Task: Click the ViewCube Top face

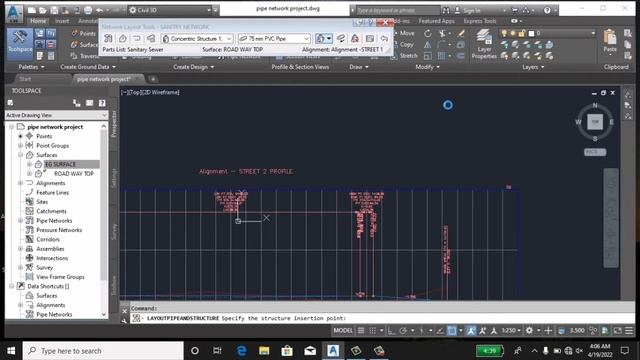Action: (595, 122)
